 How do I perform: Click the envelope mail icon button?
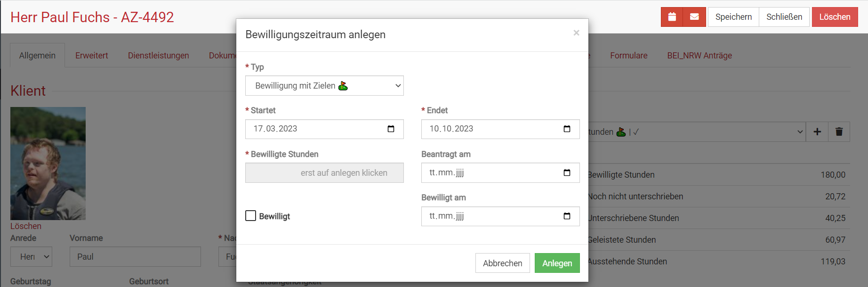tap(694, 17)
